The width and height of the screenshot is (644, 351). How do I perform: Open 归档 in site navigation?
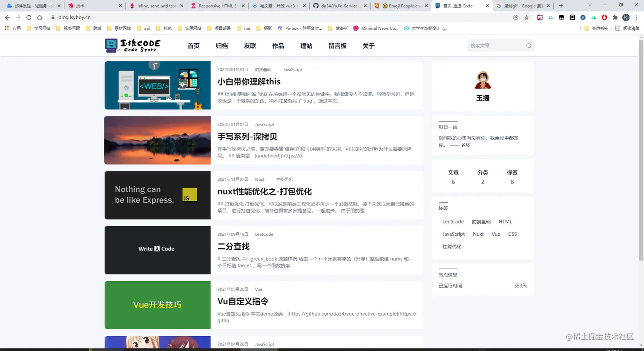[x=221, y=46]
